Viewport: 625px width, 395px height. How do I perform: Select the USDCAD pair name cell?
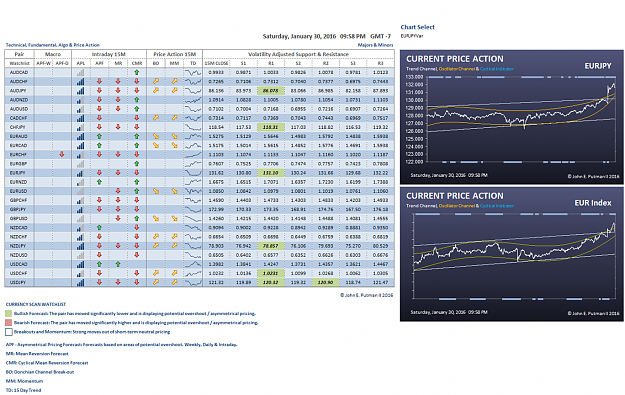(18, 264)
